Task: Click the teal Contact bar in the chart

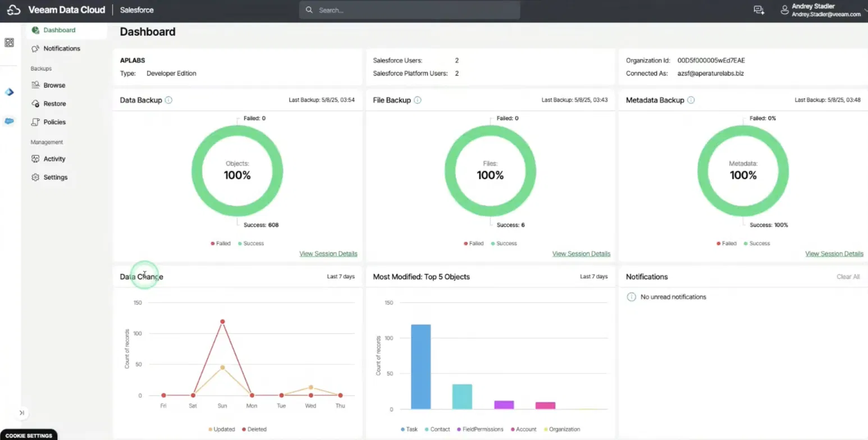Action: tap(462, 397)
